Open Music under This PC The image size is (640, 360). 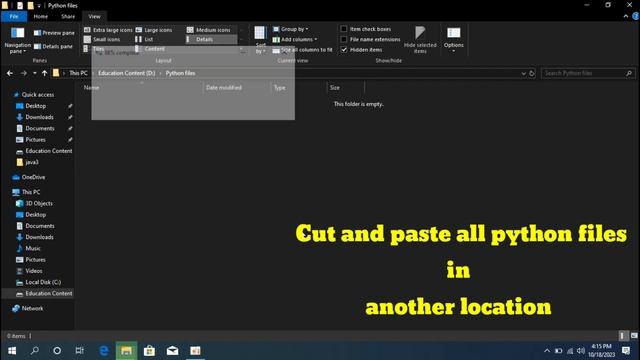click(33, 248)
